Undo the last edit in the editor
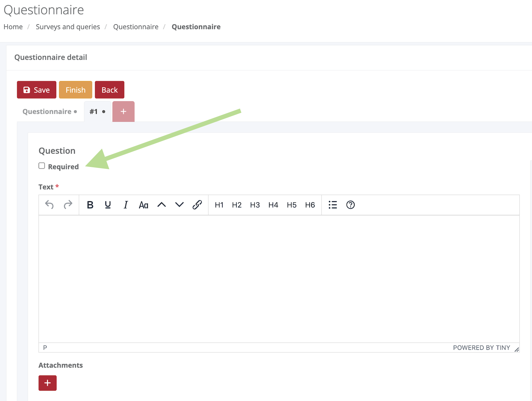 [x=49, y=205]
